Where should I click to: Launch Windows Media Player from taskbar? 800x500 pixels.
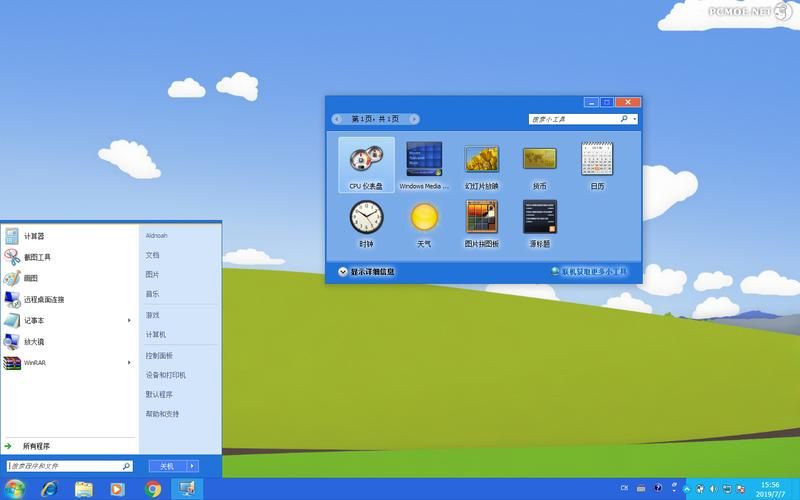(x=117, y=489)
